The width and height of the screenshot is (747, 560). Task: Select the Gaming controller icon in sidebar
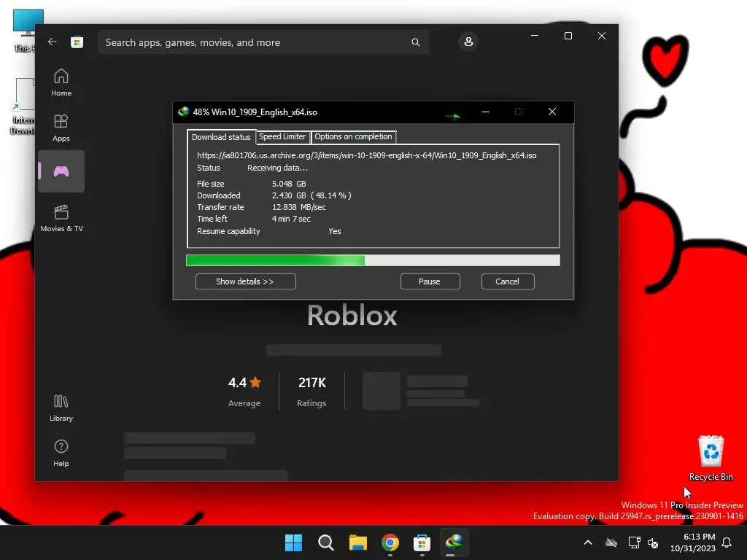click(61, 171)
